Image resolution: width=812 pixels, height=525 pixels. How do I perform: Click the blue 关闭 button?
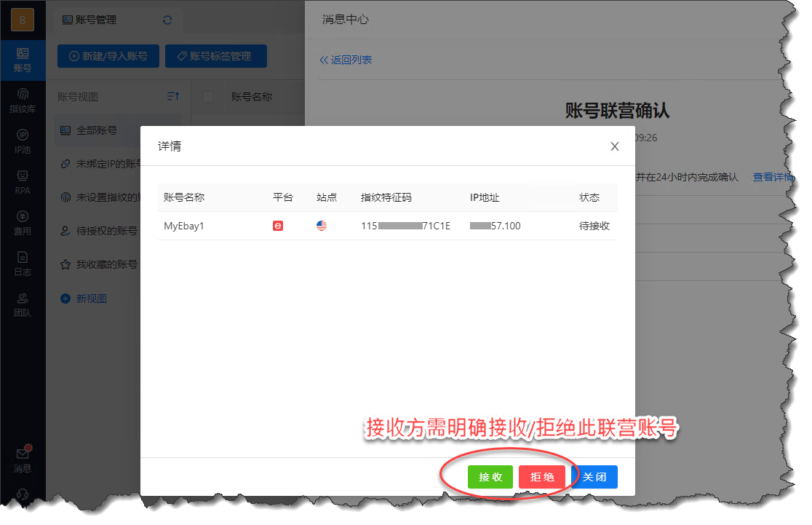pos(594,477)
